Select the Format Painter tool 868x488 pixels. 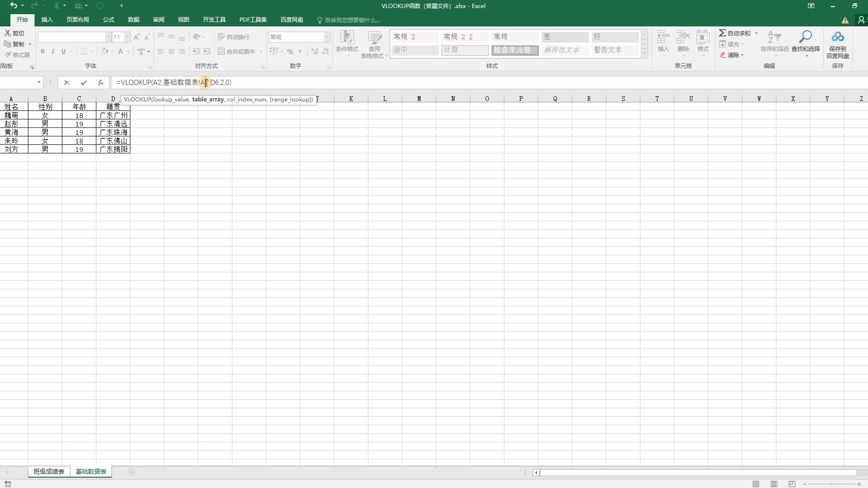(17, 54)
